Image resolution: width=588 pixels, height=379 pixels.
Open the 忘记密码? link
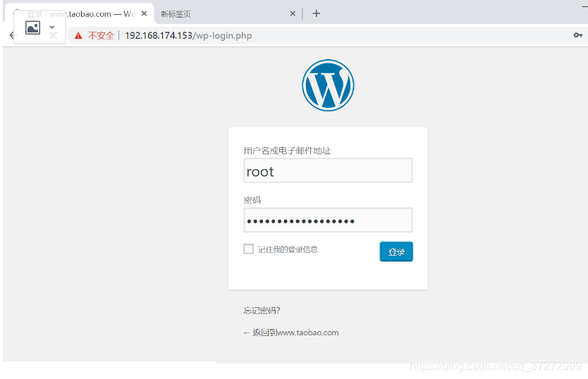[x=262, y=311]
